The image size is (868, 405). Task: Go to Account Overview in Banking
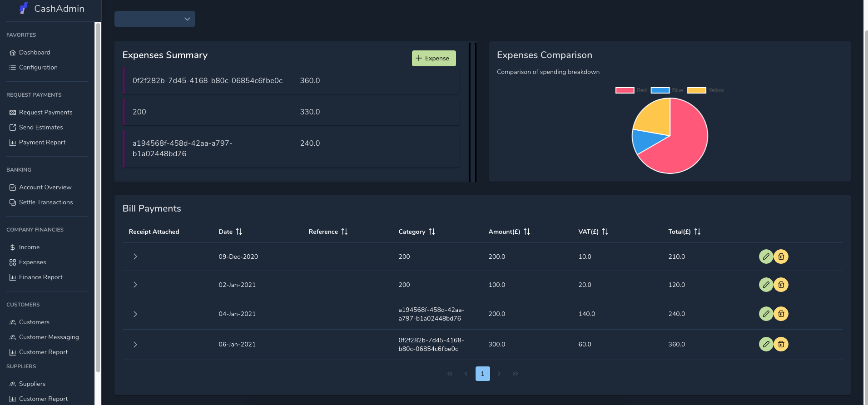click(x=45, y=187)
